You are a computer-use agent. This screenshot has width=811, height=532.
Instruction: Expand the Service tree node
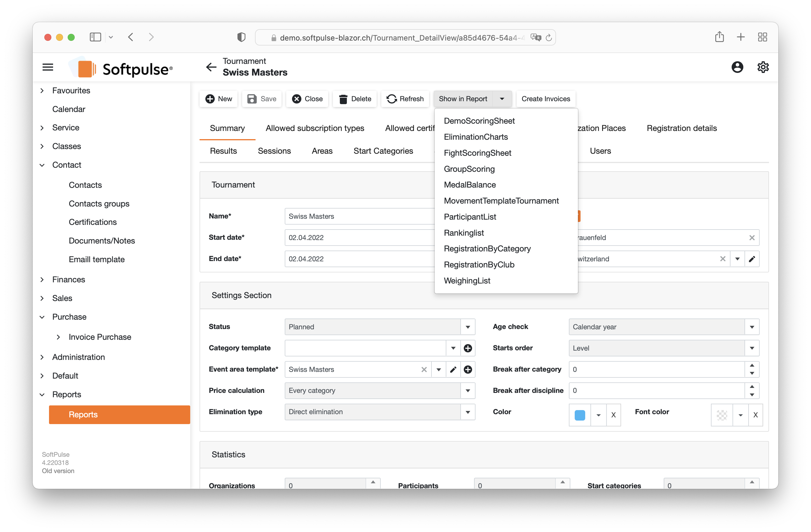42,128
